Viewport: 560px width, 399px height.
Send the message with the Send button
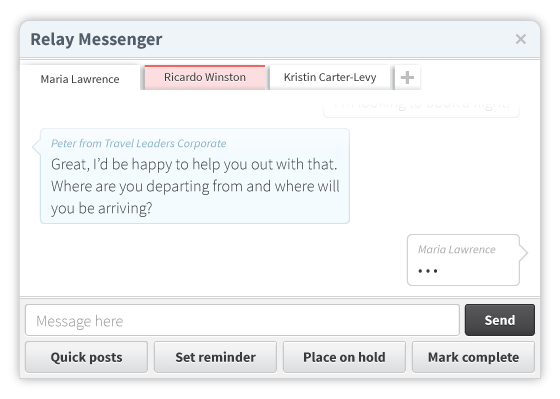pyautogui.click(x=500, y=320)
